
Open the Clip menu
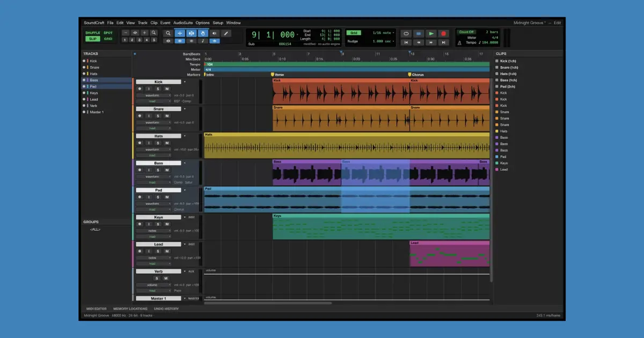(x=154, y=23)
